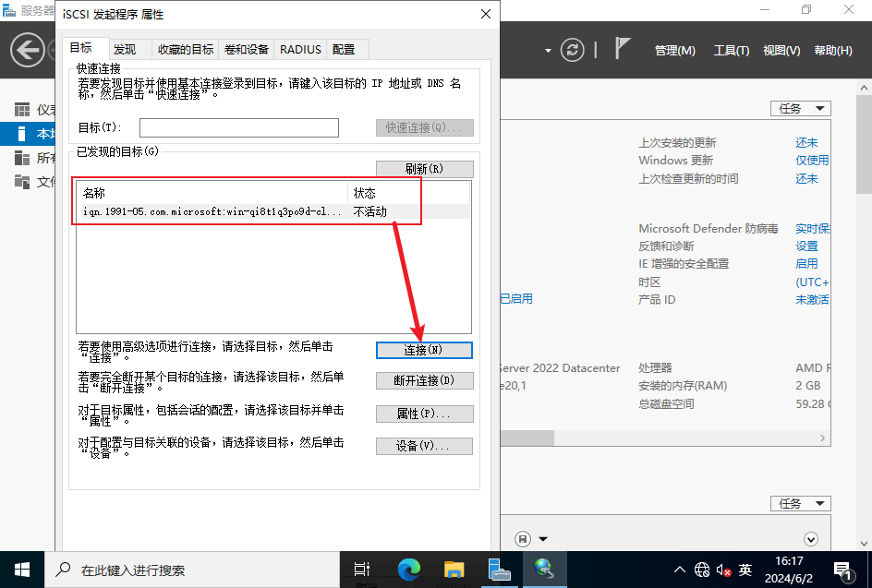This screenshot has width=872, height=588.
Task: Click the 连接(N) button
Action: click(x=424, y=350)
